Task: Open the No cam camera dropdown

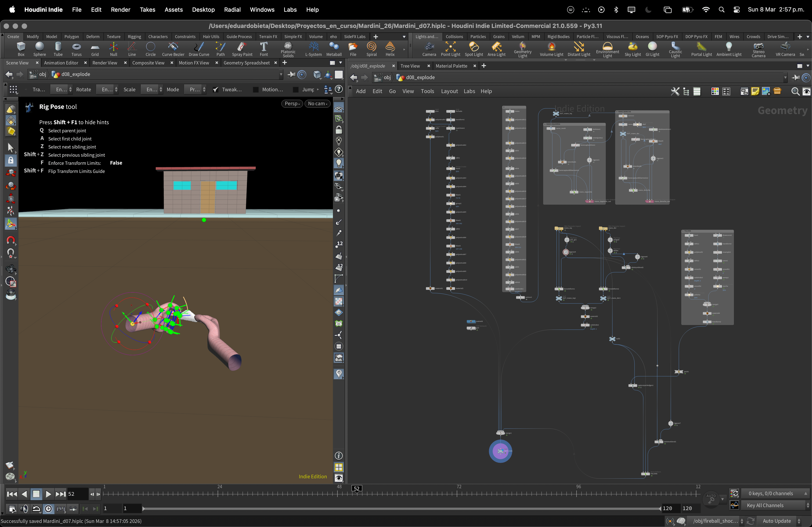Action: point(317,104)
